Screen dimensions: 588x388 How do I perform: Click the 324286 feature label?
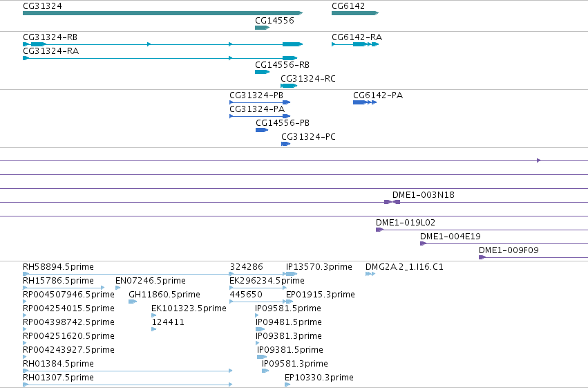[x=246, y=267]
